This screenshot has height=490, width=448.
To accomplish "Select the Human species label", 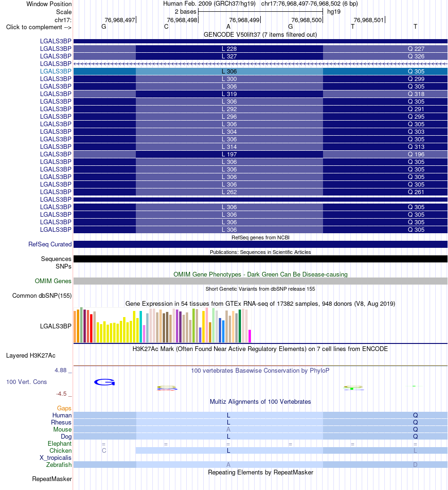I will [62, 415].
